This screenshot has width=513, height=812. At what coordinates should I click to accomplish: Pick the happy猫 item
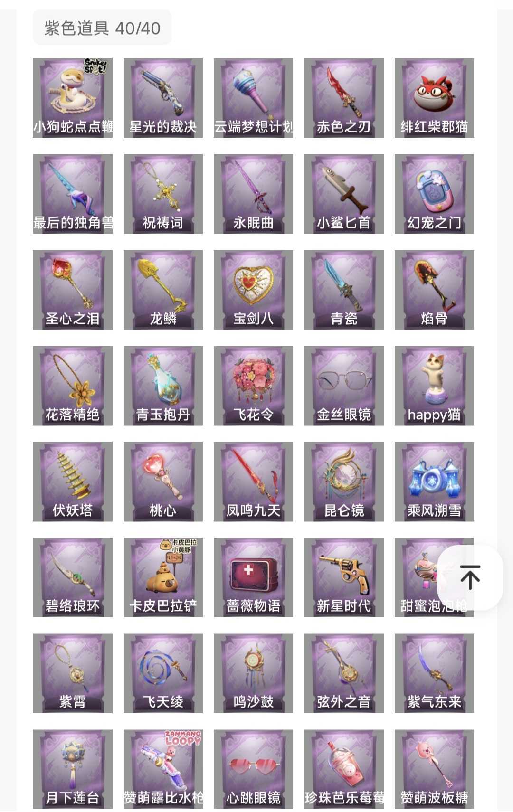pos(434,386)
